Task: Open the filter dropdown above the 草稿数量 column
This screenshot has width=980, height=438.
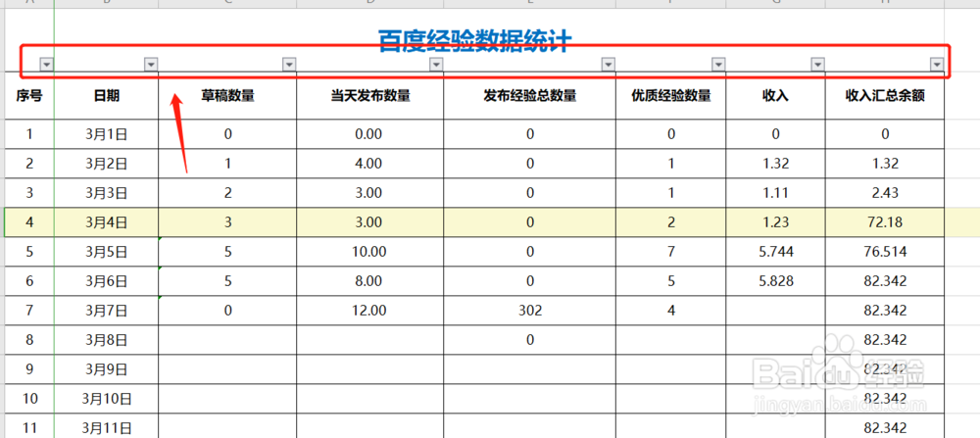Action: (289, 64)
